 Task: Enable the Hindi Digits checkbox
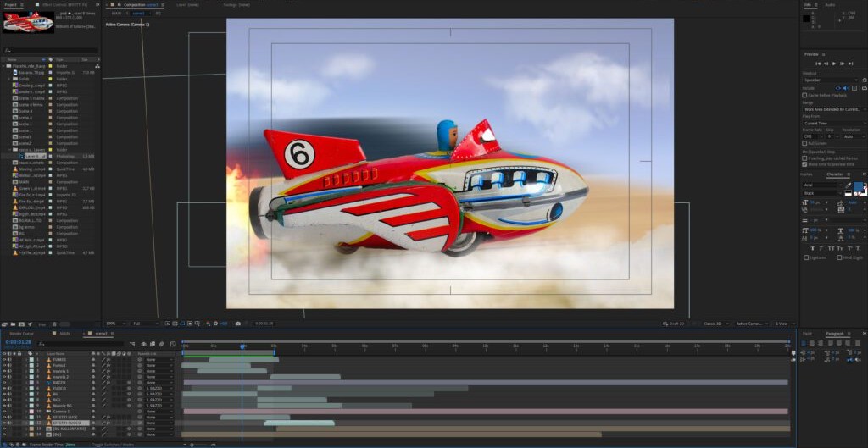pos(839,257)
